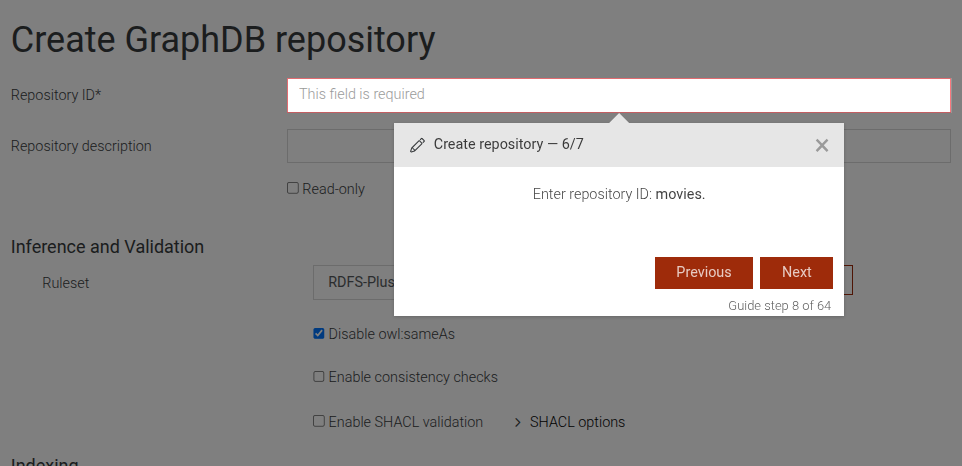Close the Create repository guide popup
This screenshot has height=466, width=962.
point(822,145)
